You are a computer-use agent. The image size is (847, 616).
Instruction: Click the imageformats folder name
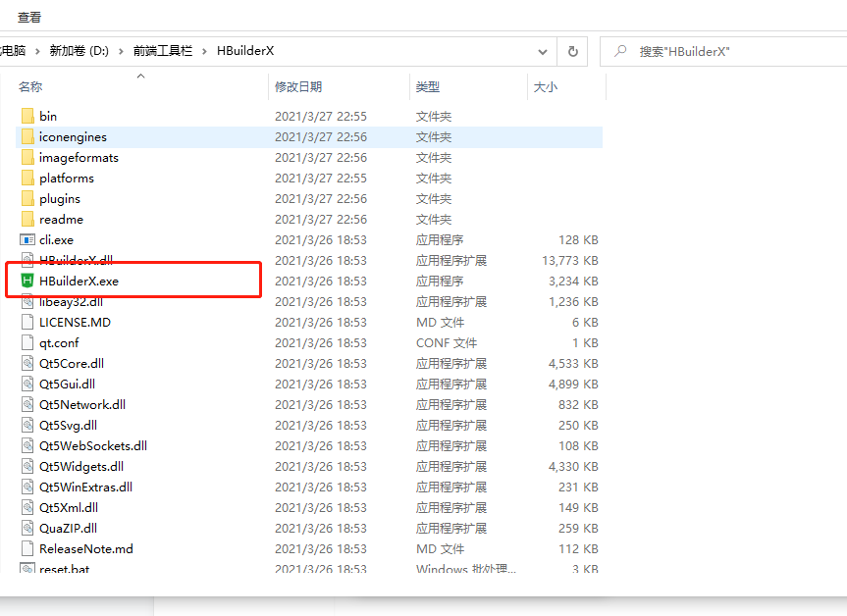[x=79, y=158]
